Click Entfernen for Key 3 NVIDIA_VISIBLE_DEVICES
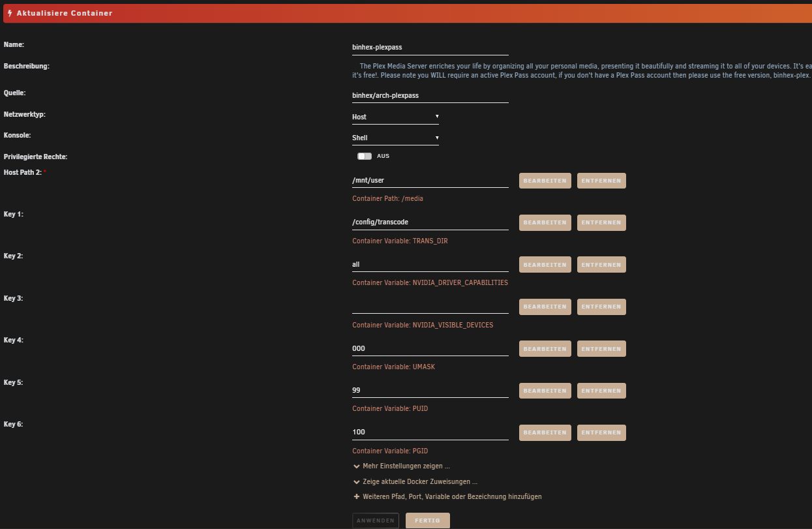The height and width of the screenshot is (529, 812). click(601, 307)
